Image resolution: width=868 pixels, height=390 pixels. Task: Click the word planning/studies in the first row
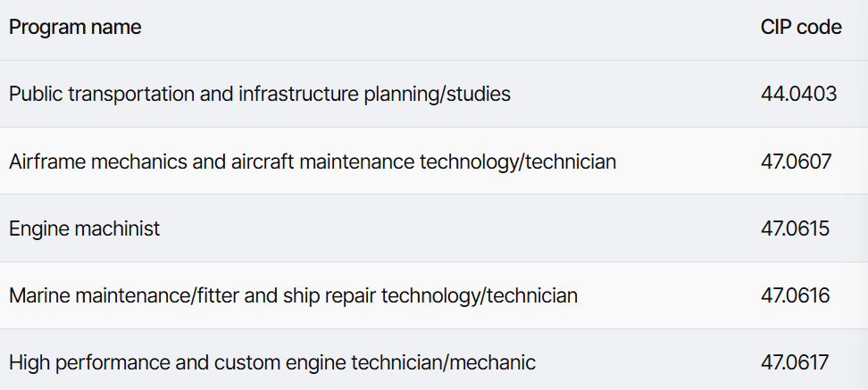[x=438, y=94]
